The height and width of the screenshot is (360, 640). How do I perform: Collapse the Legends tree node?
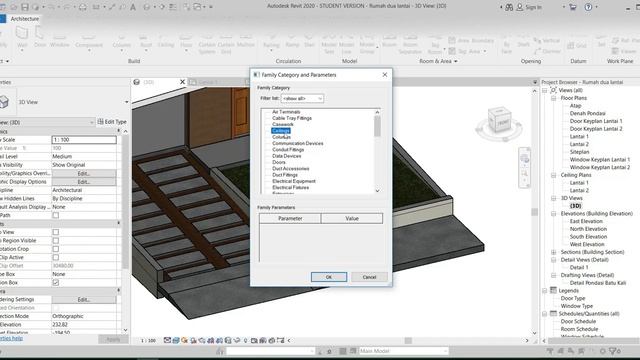[544, 291]
